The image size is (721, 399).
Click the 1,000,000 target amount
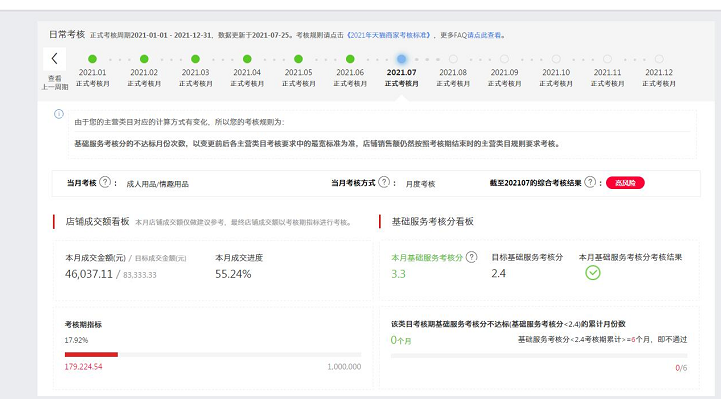pyautogui.click(x=344, y=367)
